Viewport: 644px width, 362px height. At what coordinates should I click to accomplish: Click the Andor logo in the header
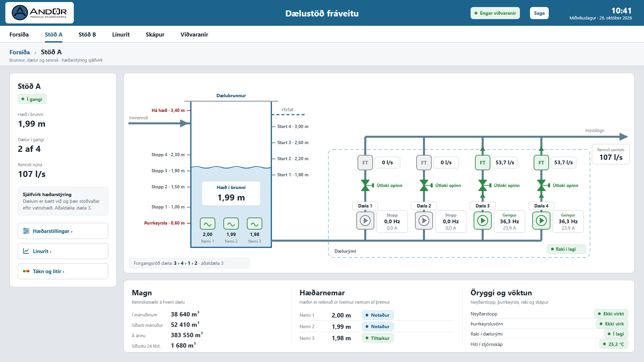click(x=40, y=13)
